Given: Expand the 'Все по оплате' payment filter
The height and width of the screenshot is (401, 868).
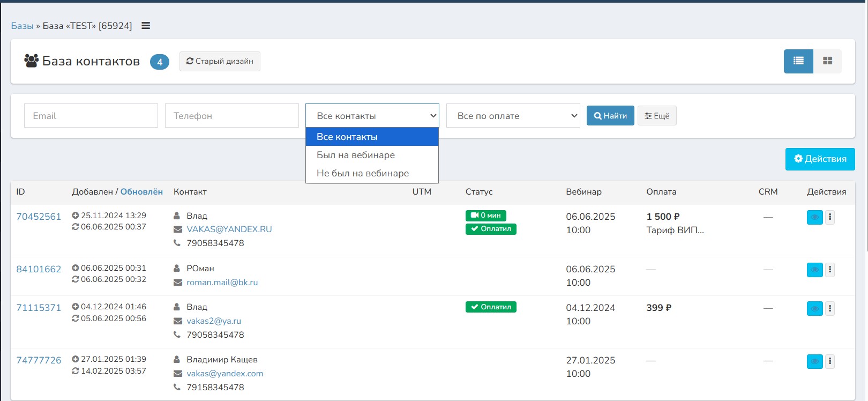Looking at the screenshot, I should click(x=513, y=116).
